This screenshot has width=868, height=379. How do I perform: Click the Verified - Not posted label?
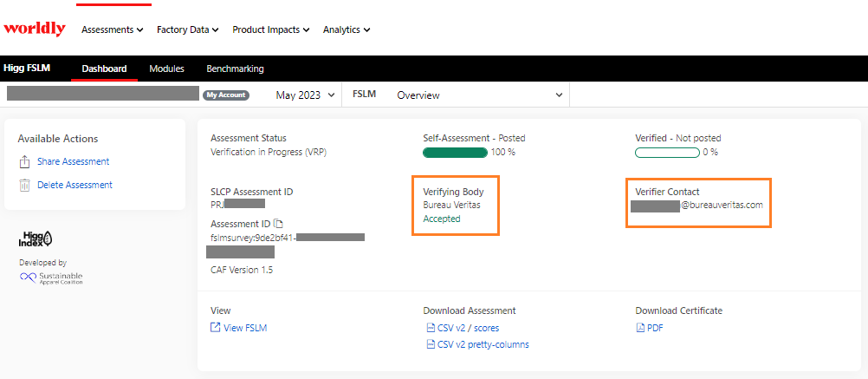(678, 138)
